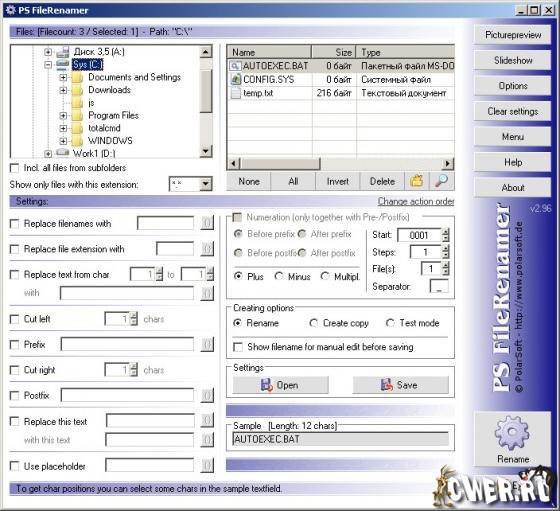This screenshot has height=511, width=560.
Task: Click the PS FileRenamer title bar gear icon
Action: tap(11, 10)
